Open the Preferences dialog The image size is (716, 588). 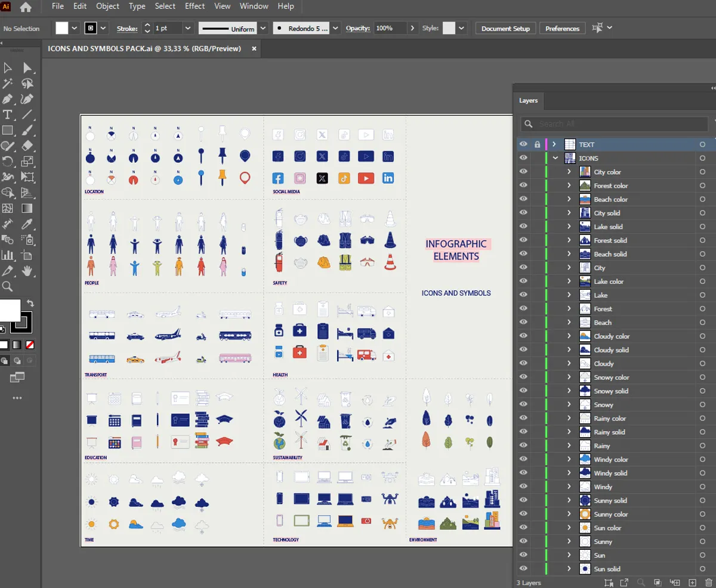click(561, 27)
